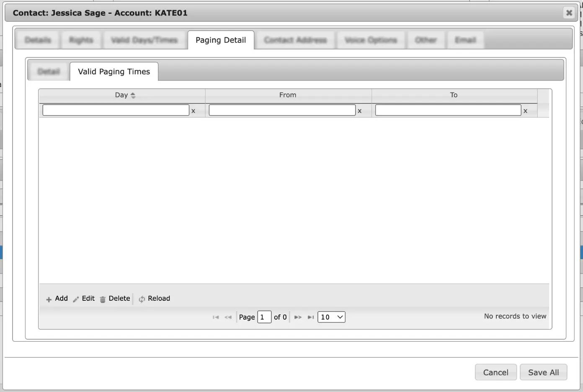
Task: Click the Edit pencil icon
Action: [x=76, y=299]
